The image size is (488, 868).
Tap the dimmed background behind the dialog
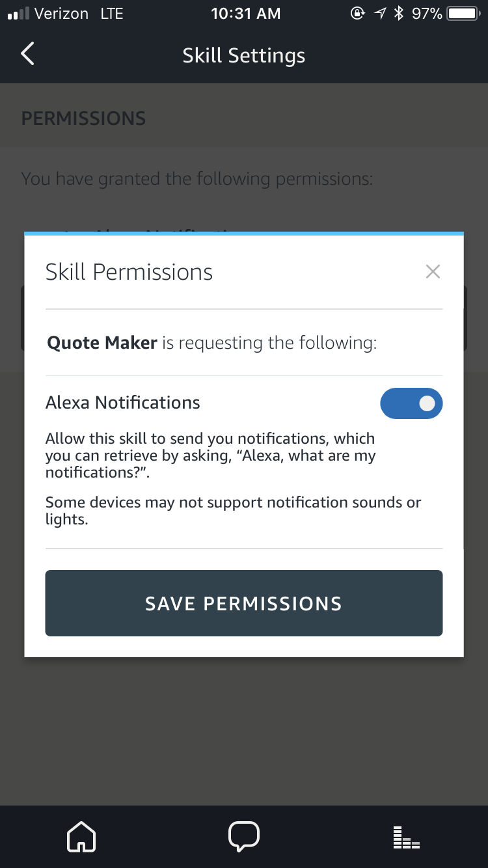click(x=244, y=735)
